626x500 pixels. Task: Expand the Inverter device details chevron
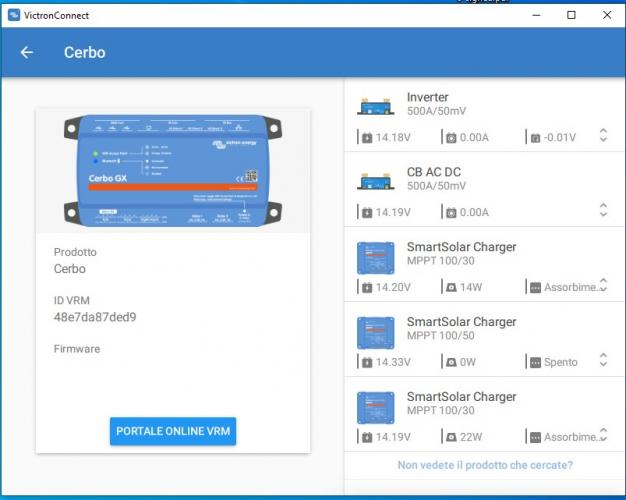[603, 135]
